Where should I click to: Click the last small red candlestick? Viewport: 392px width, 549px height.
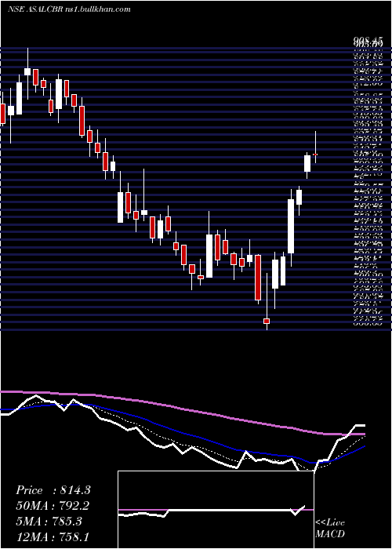(x=315, y=155)
